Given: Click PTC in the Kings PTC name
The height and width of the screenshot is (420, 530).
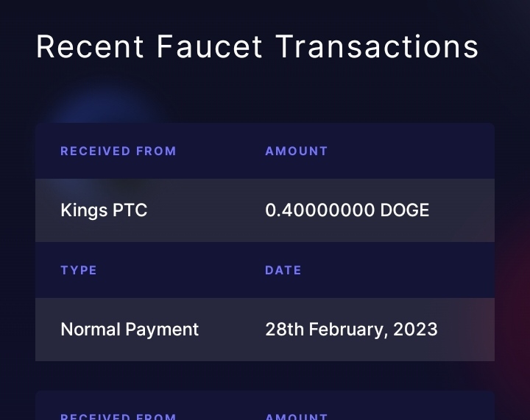Looking at the screenshot, I should point(130,210).
